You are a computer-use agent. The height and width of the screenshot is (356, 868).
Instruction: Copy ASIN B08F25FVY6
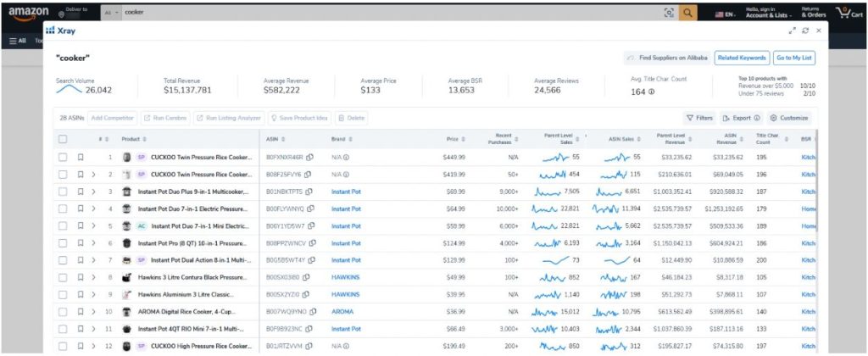point(308,175)
